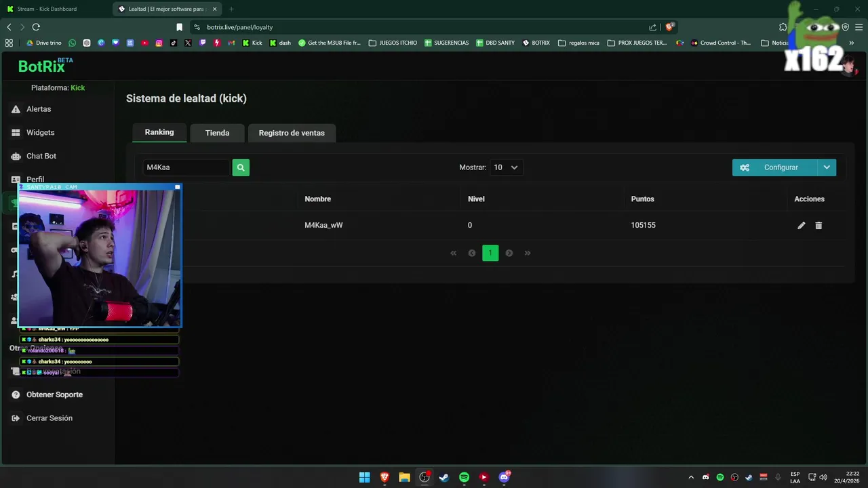Open the Mostrar 10 rows dropdown
Viewport: 868px width, 488px height.
coord(506,167)
